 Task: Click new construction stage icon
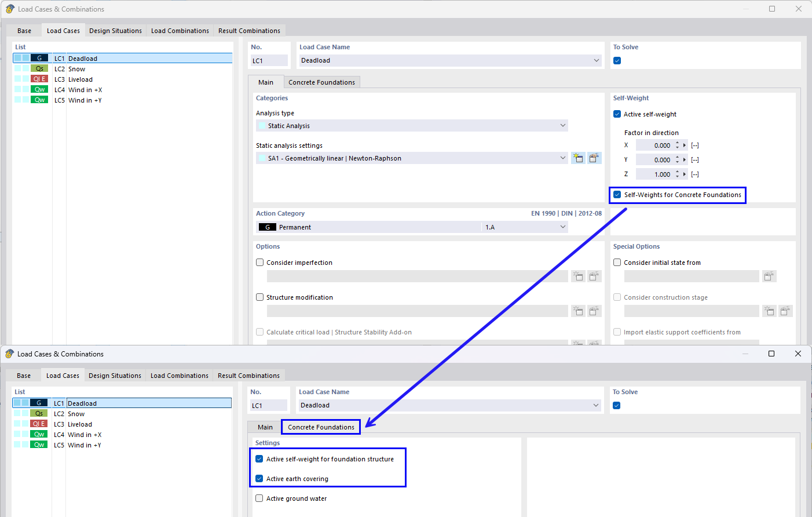click(x=769, y=311)
